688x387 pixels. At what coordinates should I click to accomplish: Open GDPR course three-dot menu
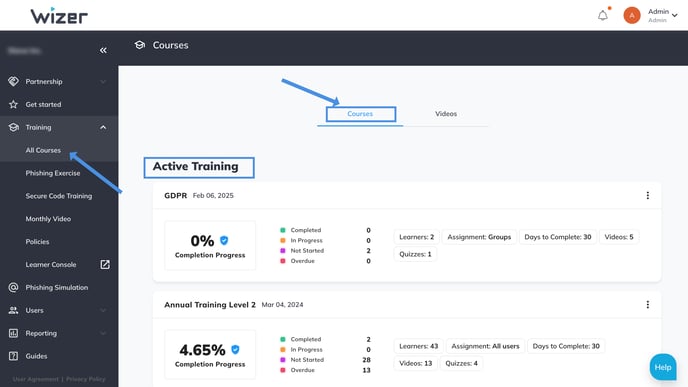[x=648, y=195]
